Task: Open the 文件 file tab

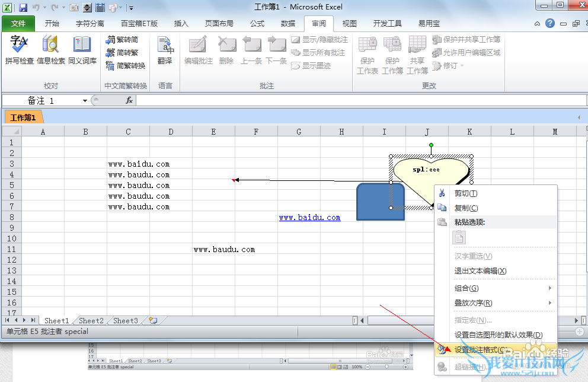Action: pos(18,24)
